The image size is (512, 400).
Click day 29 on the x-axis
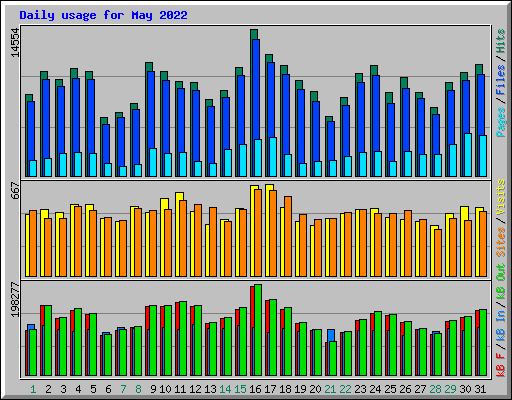pyautogui.click(x=450, y=389)
